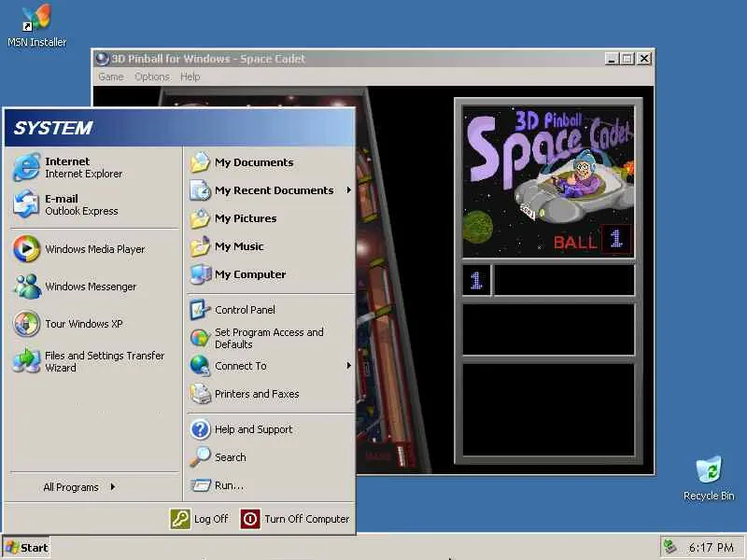Open the My Music folder icon
The image size is (747, 560).
(200, 246)
